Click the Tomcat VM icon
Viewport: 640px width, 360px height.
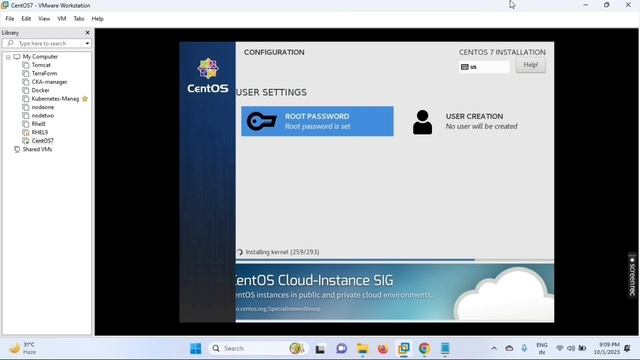(x=26, y=65)
